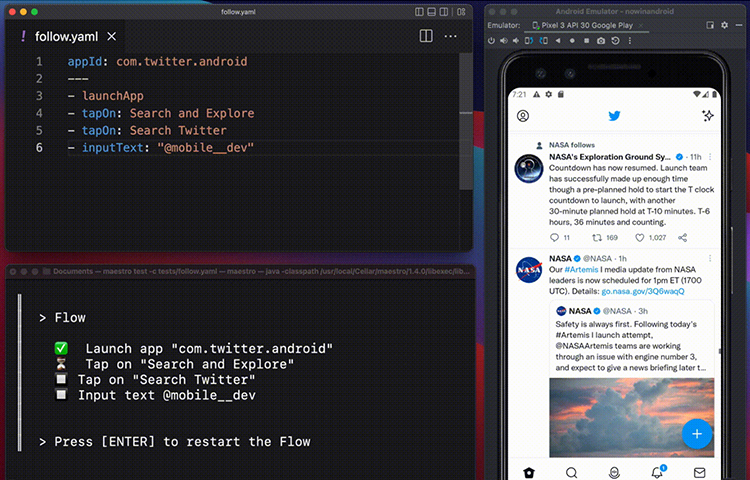
Task: Open Twitter sparkle timeline options
Action: [707, 115]
